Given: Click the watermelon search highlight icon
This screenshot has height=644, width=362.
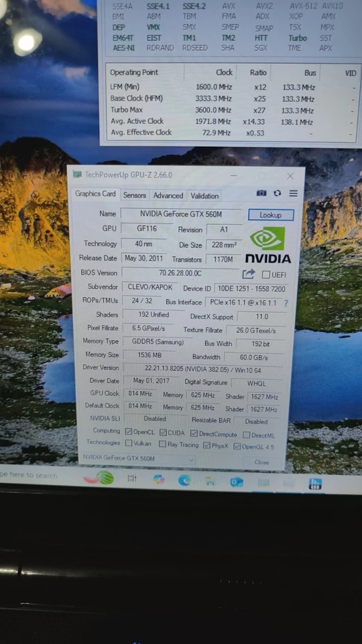Looking at the screenshot, I should pos(99,478).
